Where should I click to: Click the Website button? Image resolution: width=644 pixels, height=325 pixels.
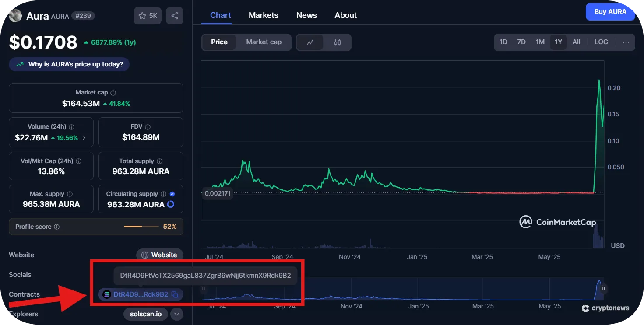[159, 255]
